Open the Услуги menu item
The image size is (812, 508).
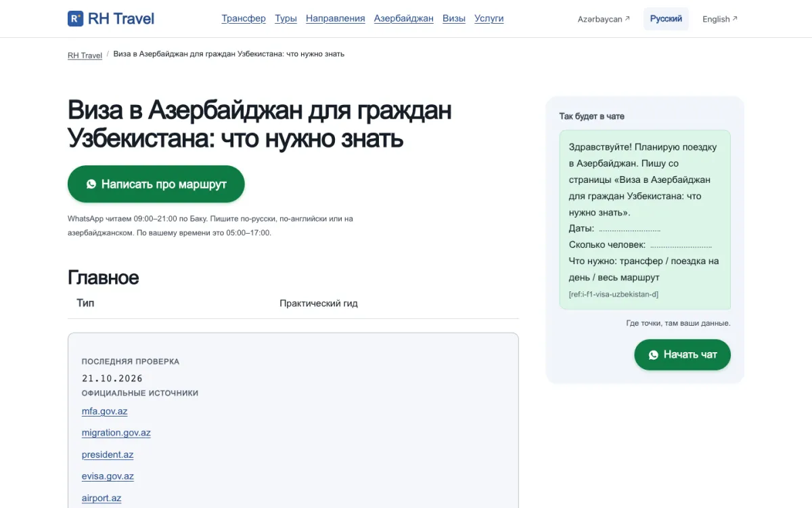489,18
